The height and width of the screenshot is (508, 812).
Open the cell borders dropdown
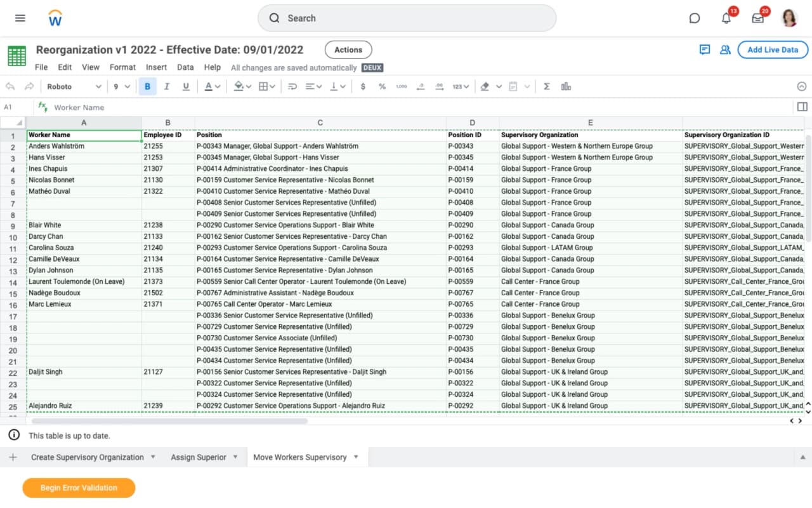[266, 86]
